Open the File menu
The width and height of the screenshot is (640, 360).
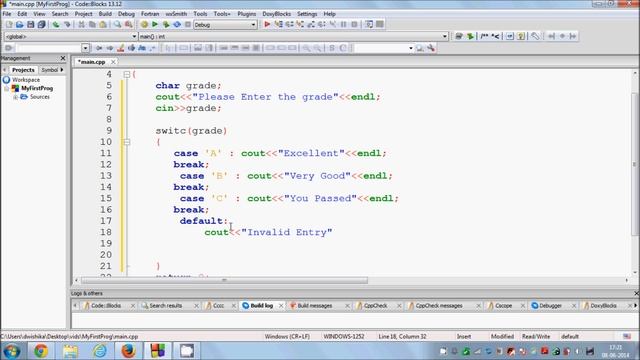pos(7,14)
